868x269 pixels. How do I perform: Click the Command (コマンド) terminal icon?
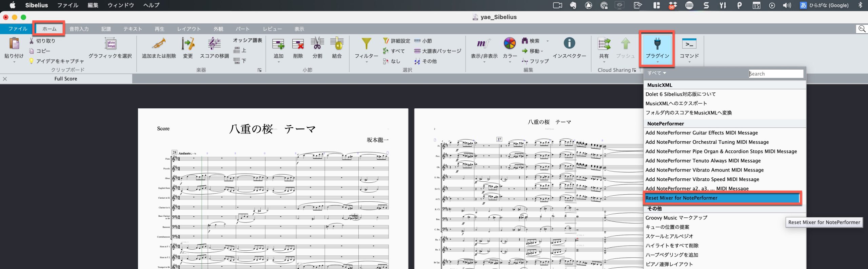coord(689,44)
